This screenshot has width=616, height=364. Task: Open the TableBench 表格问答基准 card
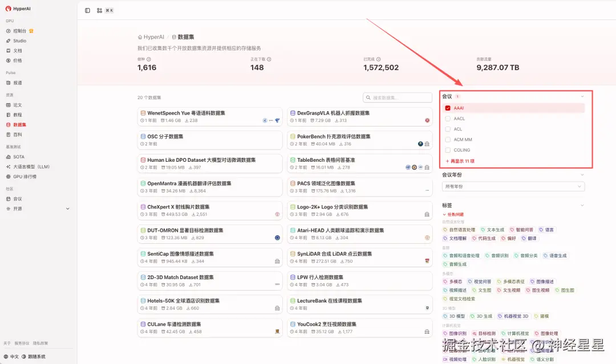(359, 163)
